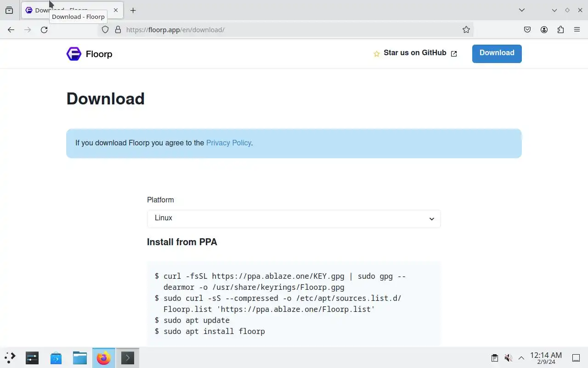Click the blue Download button
Image resolution: width=588 pixels, height=368 pixels.
click(497, 53)
